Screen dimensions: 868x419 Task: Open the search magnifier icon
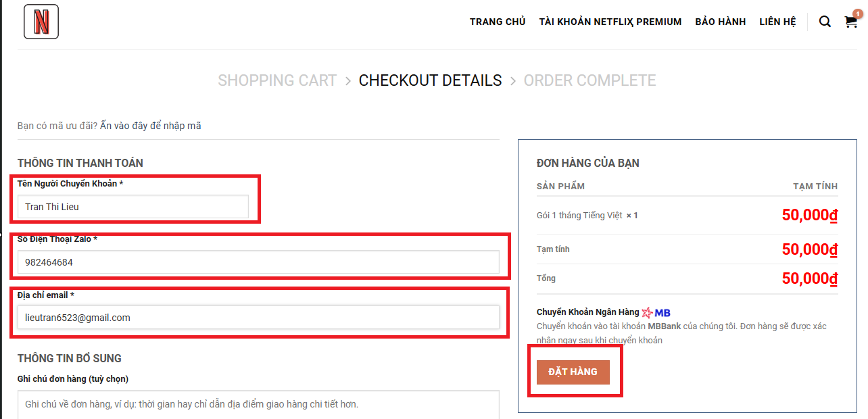pyautogui.click(x=825, y=22)
